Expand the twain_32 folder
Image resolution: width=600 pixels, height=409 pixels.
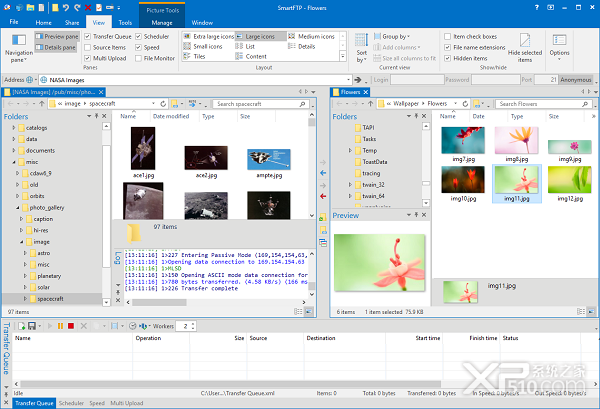click(x=350, y=185)
